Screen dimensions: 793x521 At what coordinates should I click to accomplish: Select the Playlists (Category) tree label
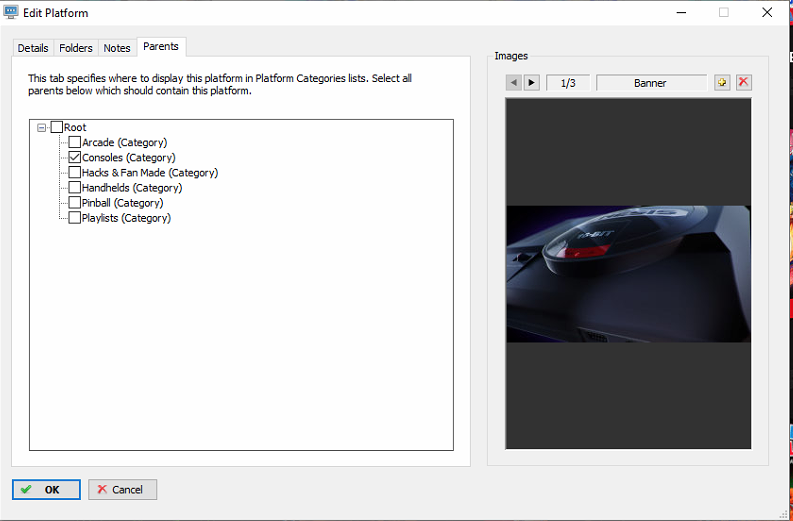point(126,219)
